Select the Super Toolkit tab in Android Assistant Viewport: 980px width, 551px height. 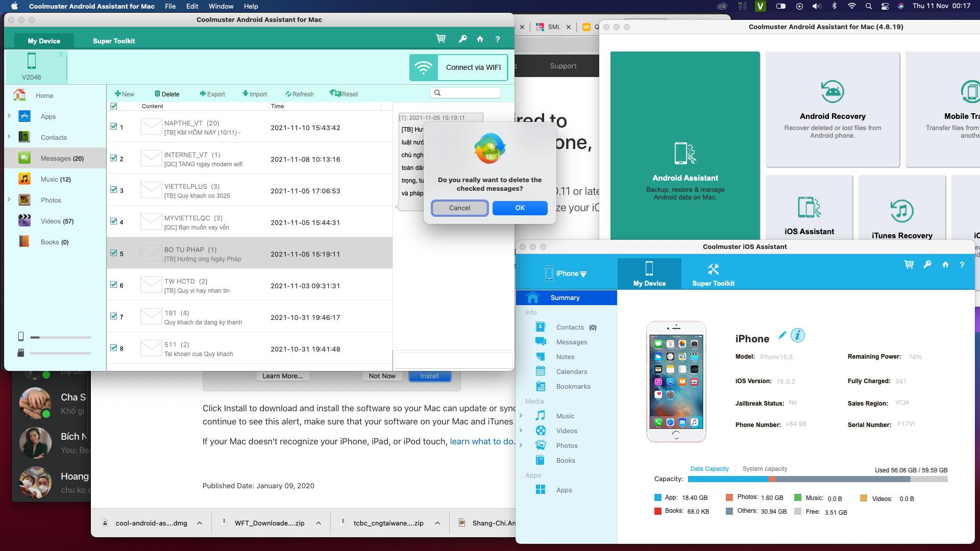tap(114, 40)
